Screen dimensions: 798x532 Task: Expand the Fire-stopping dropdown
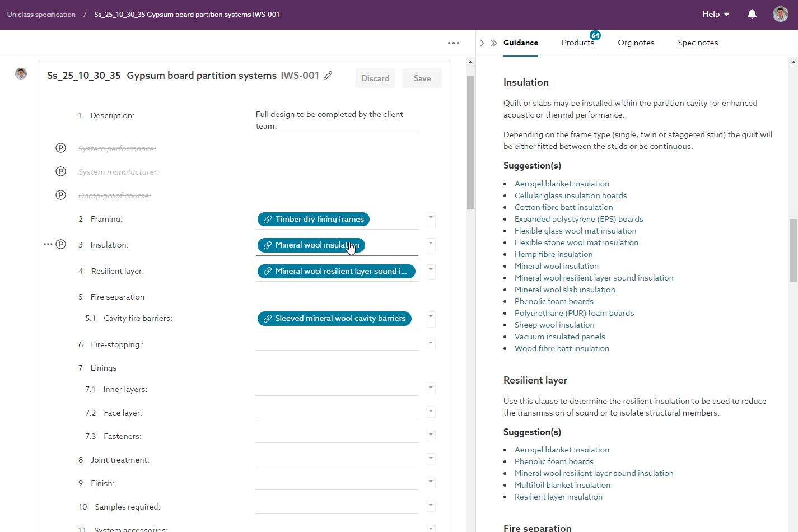431,343
